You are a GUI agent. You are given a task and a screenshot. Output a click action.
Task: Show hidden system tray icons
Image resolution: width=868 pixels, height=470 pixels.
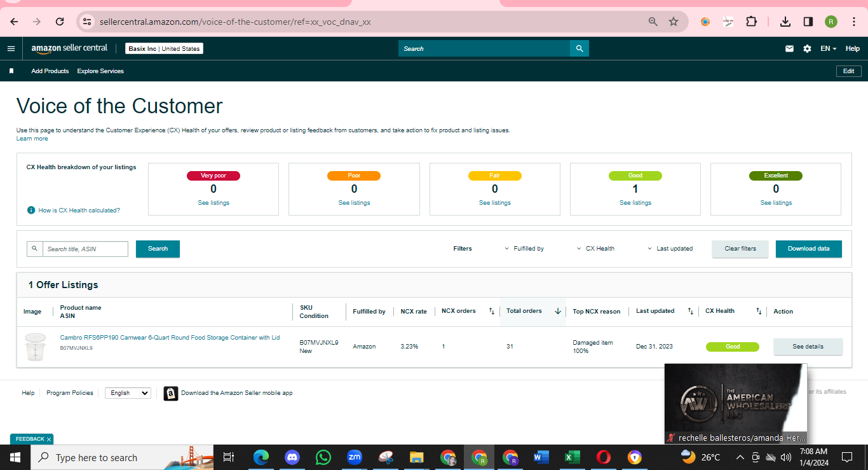(740, 457)
